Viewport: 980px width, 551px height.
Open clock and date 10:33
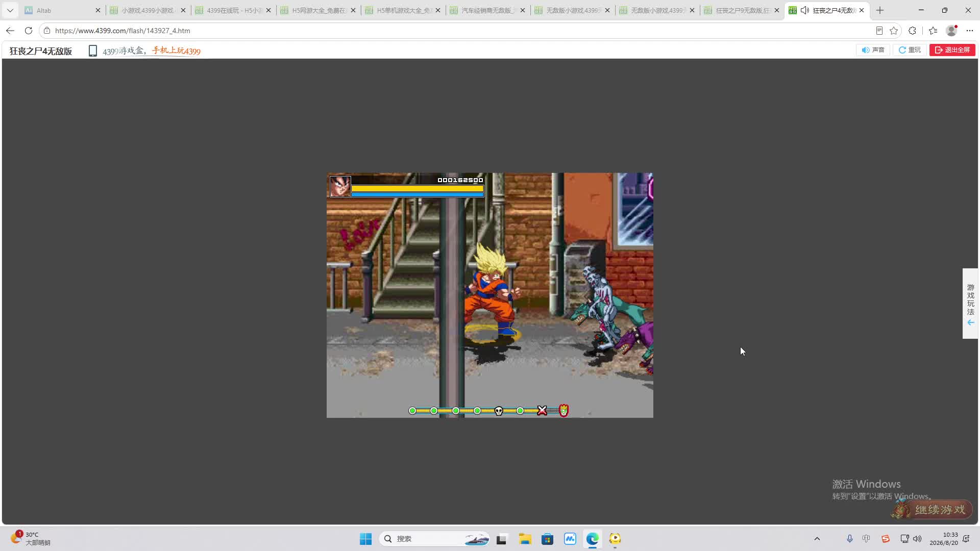[944, 539]
